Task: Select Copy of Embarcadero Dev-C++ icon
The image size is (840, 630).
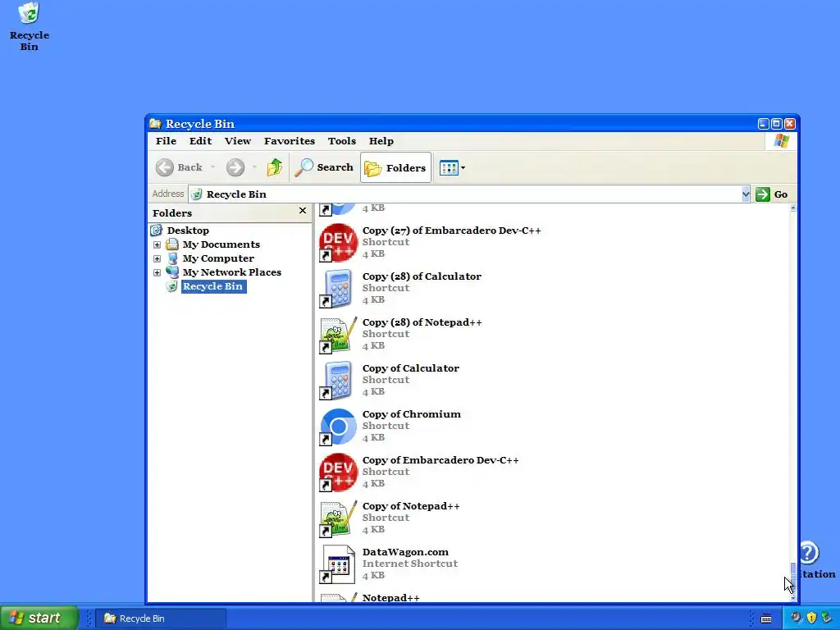Action: (x=338, y=472)
